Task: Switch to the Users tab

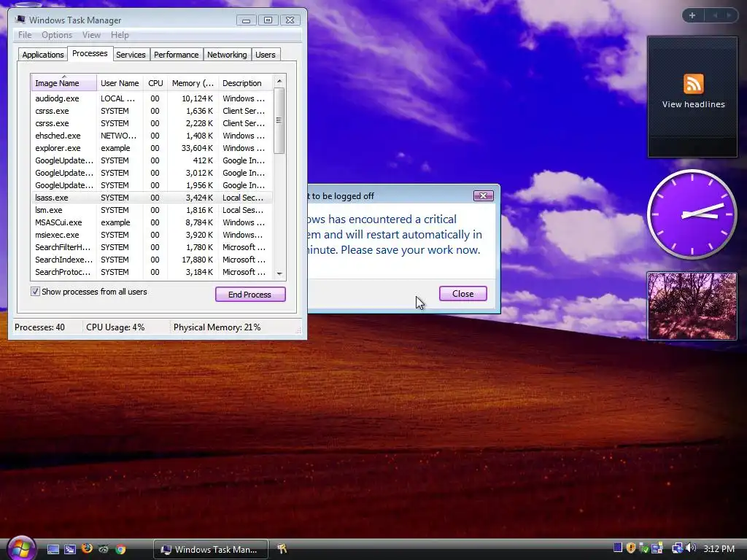Action: click(x=266, y=55)
